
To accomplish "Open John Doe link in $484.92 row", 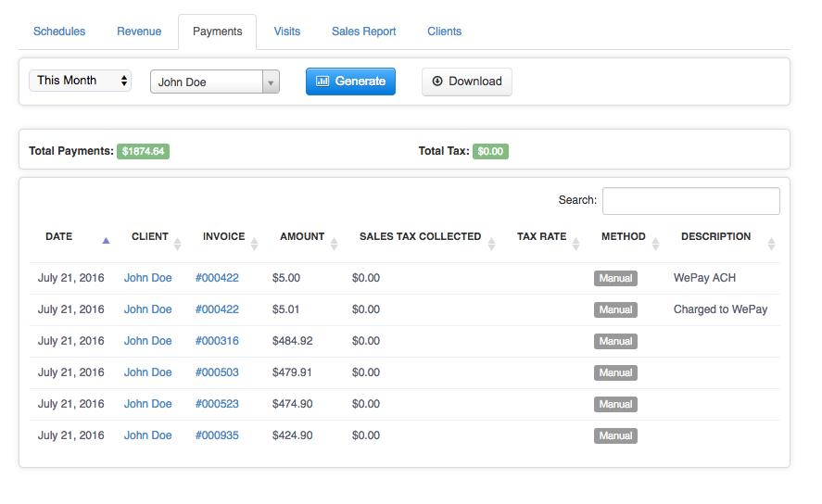I will coord(148,341).
